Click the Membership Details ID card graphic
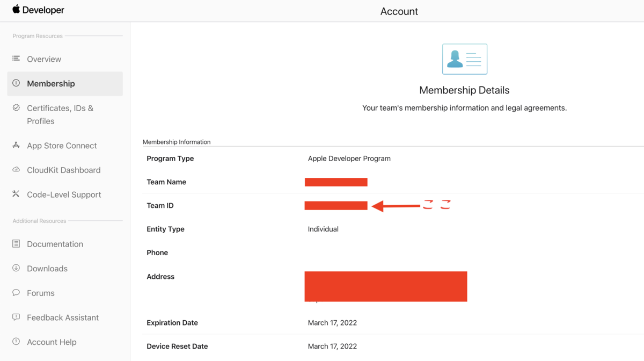The height and width of the screenshot is (361, 644). [465, 59]
